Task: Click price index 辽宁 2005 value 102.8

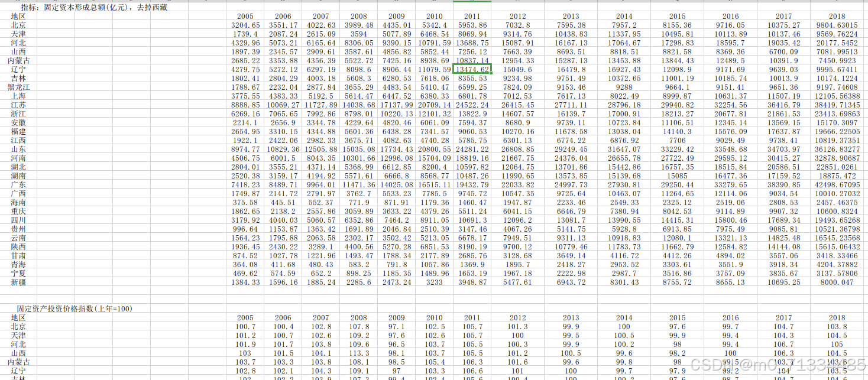Action: (x=246, y=371)
